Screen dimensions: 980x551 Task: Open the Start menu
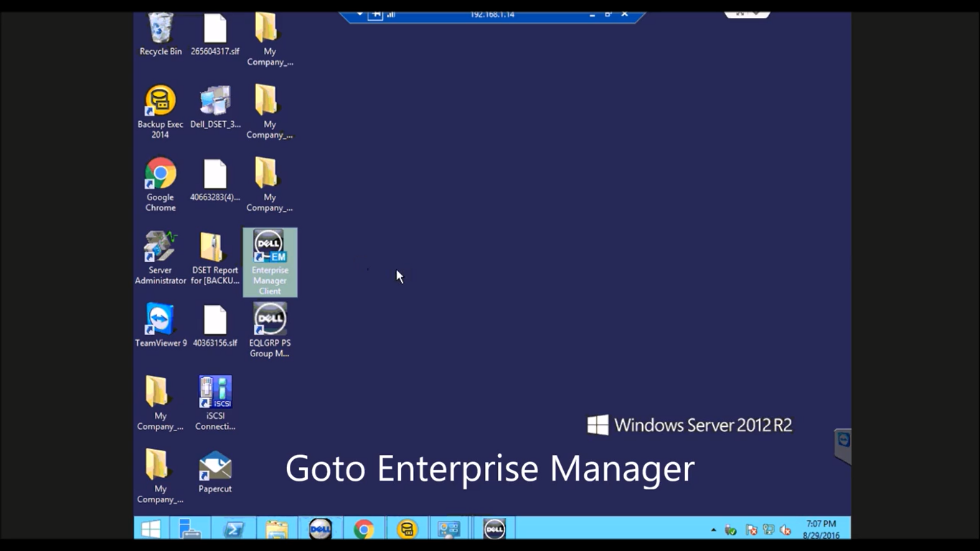(x=149, y=529)
